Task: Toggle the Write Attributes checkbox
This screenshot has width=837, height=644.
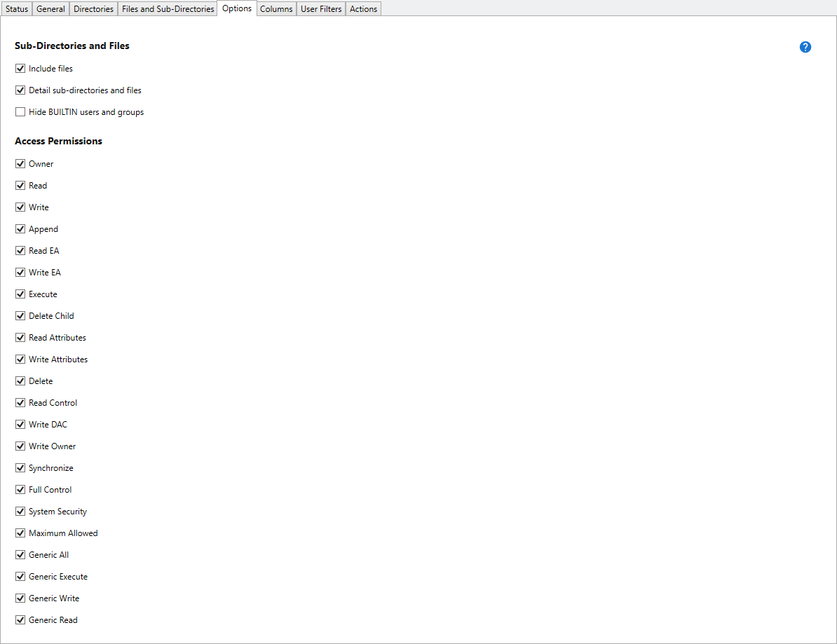Action: (20, 359)
